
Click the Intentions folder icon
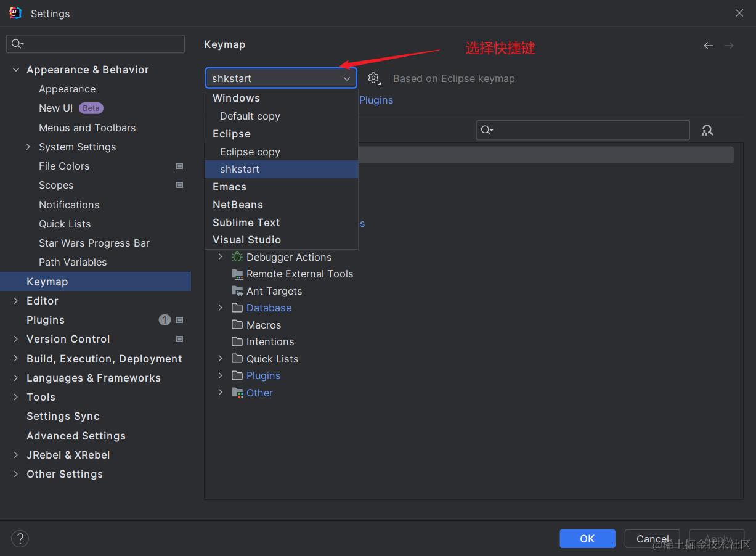click(x=237, y=341)
